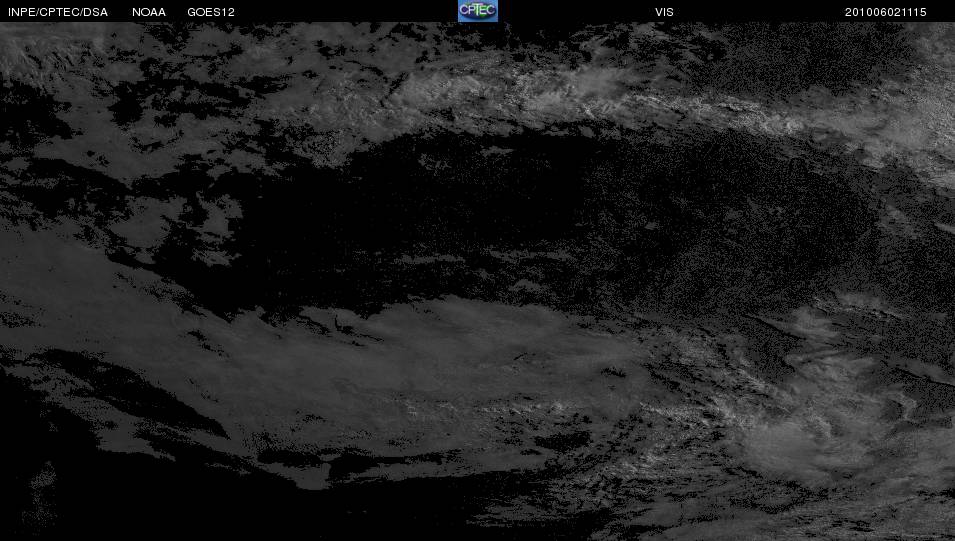Click the 201006021115 timestamp
Screen dimensions: 955x541
click(x=886, y=12)
